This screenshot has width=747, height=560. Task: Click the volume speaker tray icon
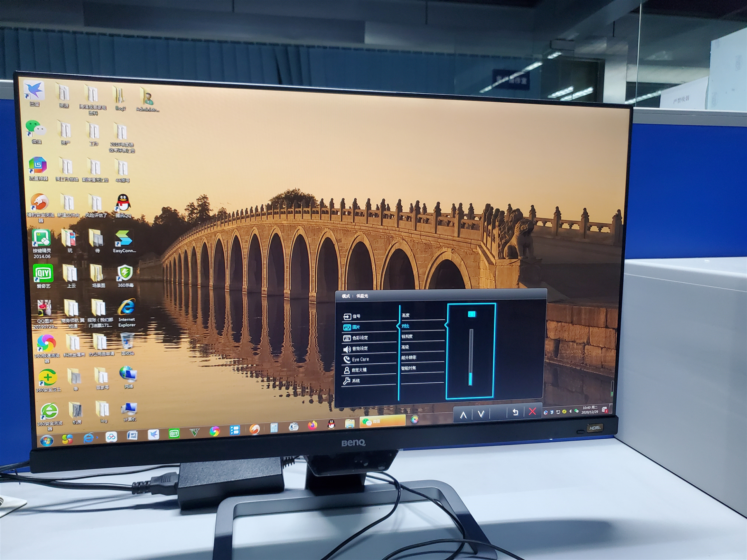click(x=570, y=411)
